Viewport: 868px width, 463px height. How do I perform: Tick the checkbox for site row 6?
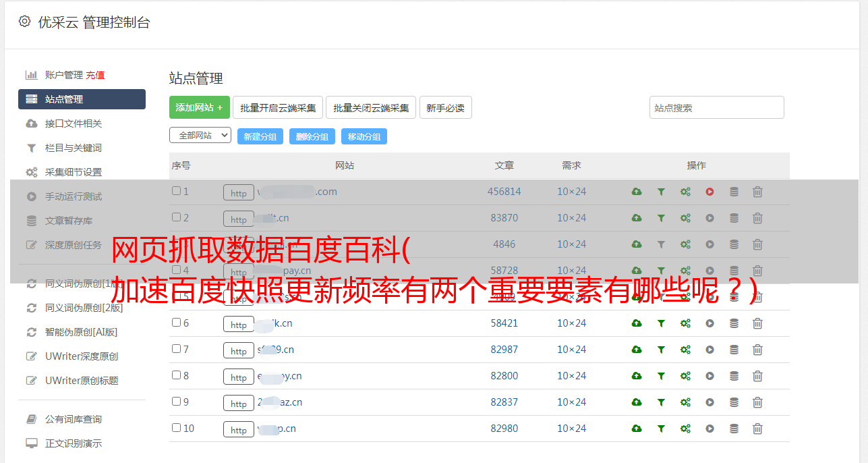(x=177, y=323)
